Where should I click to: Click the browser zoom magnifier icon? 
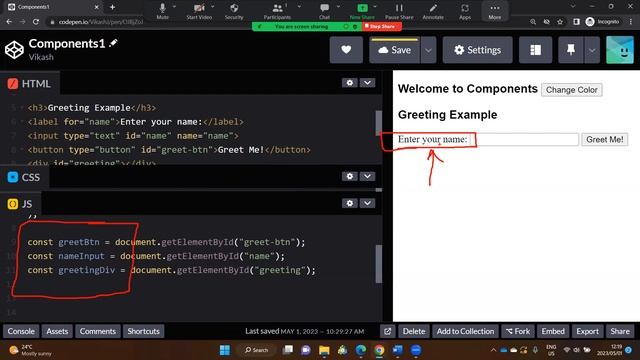click(x=533, y=22)
